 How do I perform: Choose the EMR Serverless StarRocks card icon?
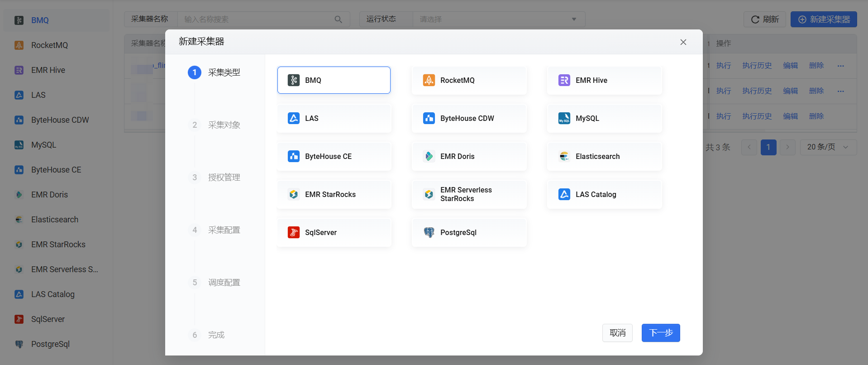(x=429, y=194)
